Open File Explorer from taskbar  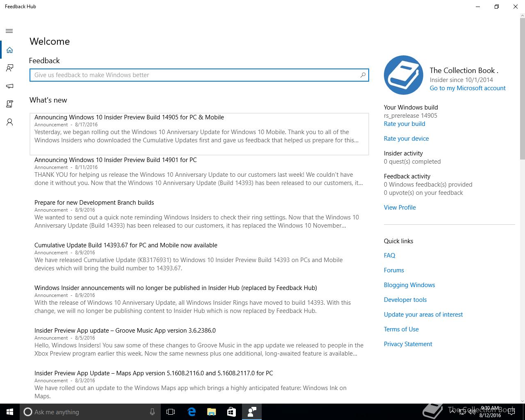212,412
